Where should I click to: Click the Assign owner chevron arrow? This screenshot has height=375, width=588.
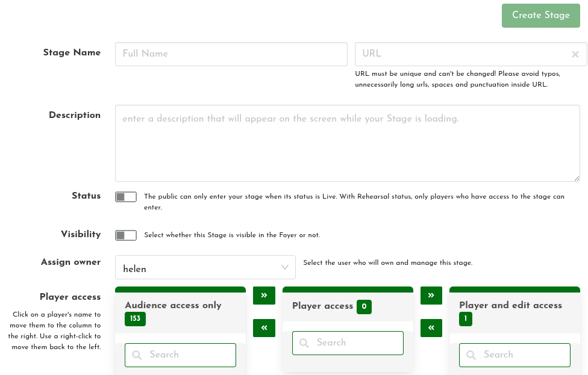[285, 268]
